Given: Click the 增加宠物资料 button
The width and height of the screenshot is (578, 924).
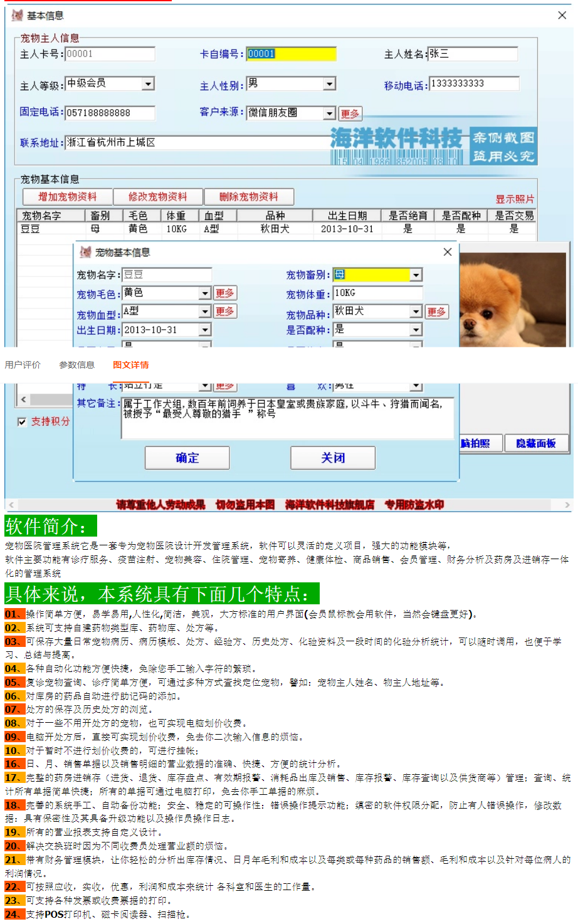Looking at the screenshot, I should [67, 197].
